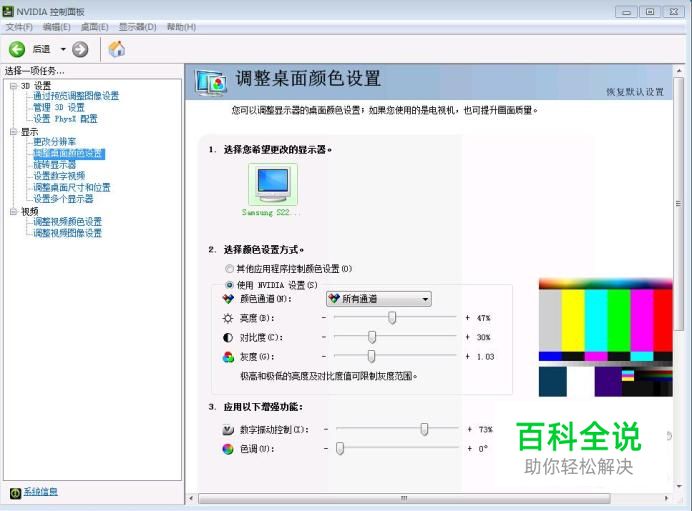Click the digital vibrance plus button
The width and height of the screenshot is (692, 511).
pyautogui.click(x=470, y=429)
